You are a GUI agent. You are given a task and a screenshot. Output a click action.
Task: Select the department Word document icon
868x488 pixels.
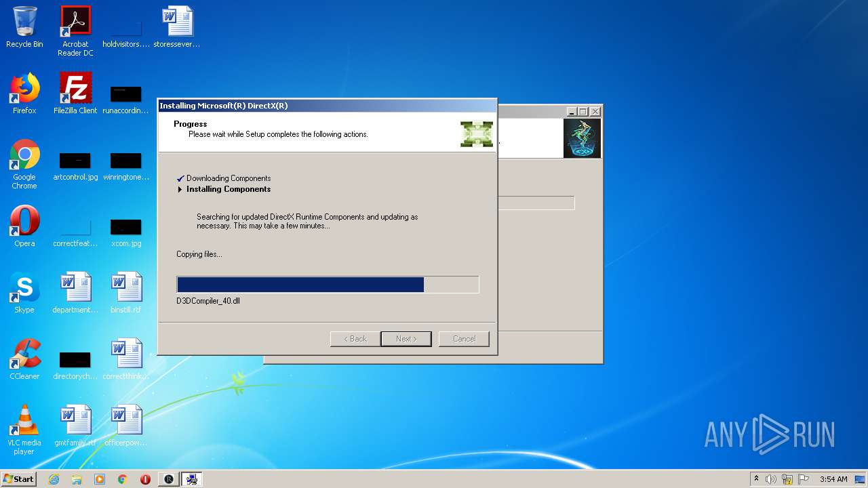click(x=75, y=293)
